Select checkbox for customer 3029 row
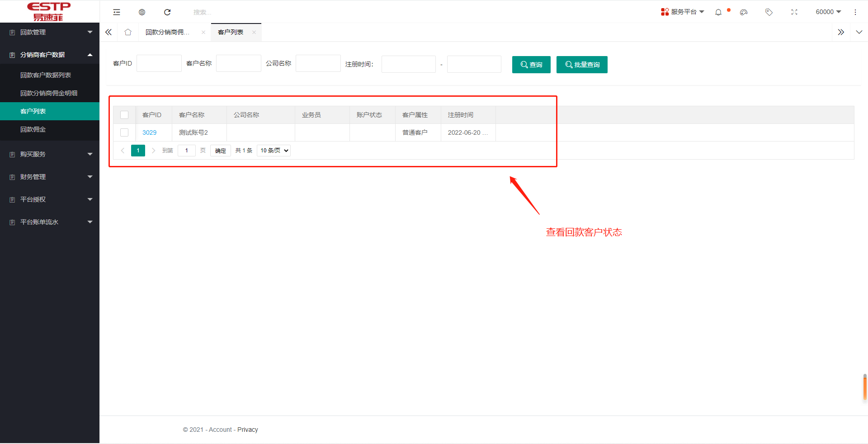Viewport: 868px width, 444px height. [x=124, y=132]
